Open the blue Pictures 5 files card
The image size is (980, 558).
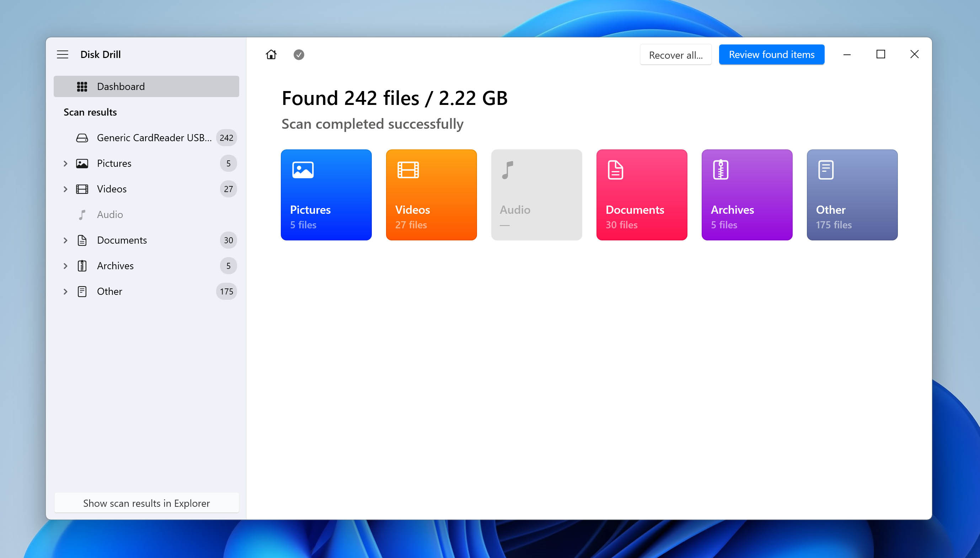point(326,195)
